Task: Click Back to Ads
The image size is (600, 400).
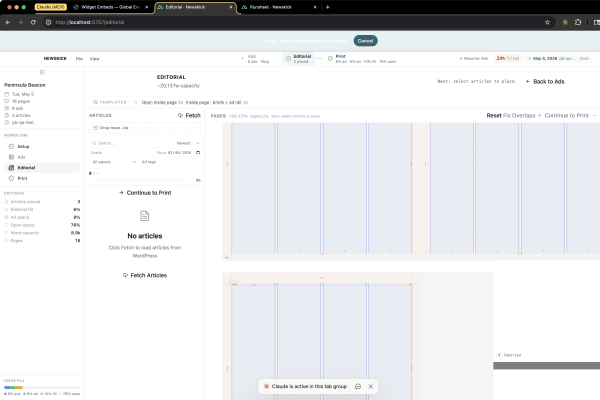Action: tap(545, 82)
